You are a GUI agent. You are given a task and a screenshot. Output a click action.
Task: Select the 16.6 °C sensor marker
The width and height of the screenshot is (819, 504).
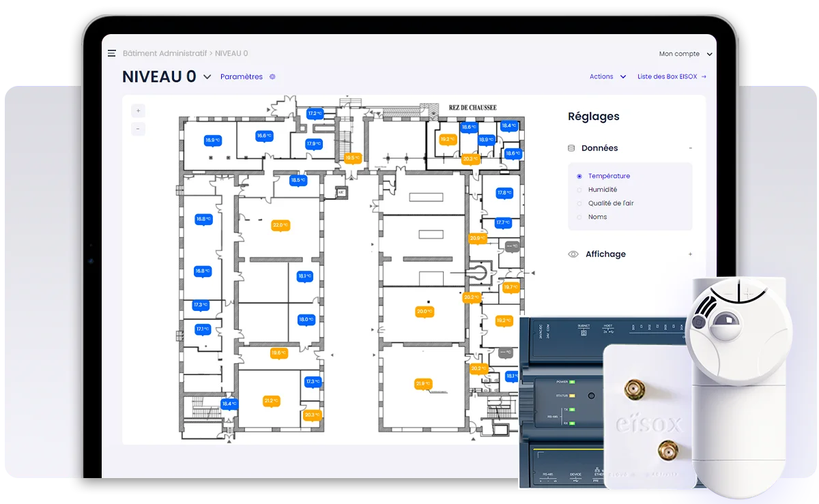tap(263, 136)
